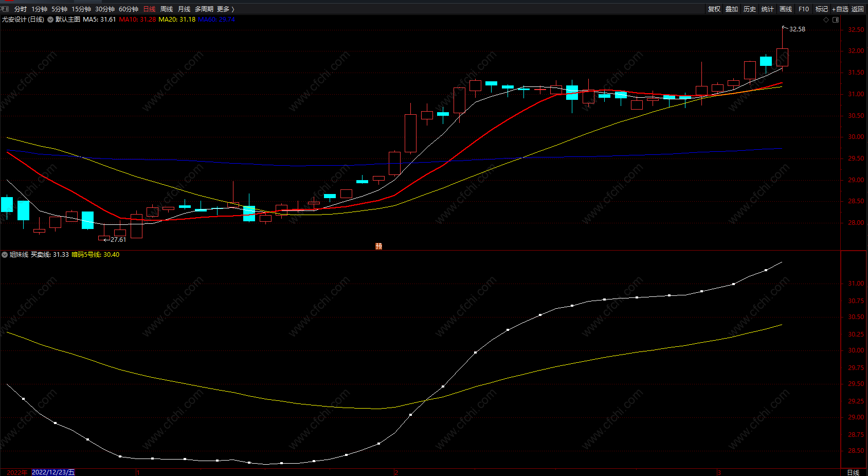Viewport: 868px width, 476px height.
Task: Open 姐妹线 sub-indicator dropdown arrow
Action: tap(5, 255)
